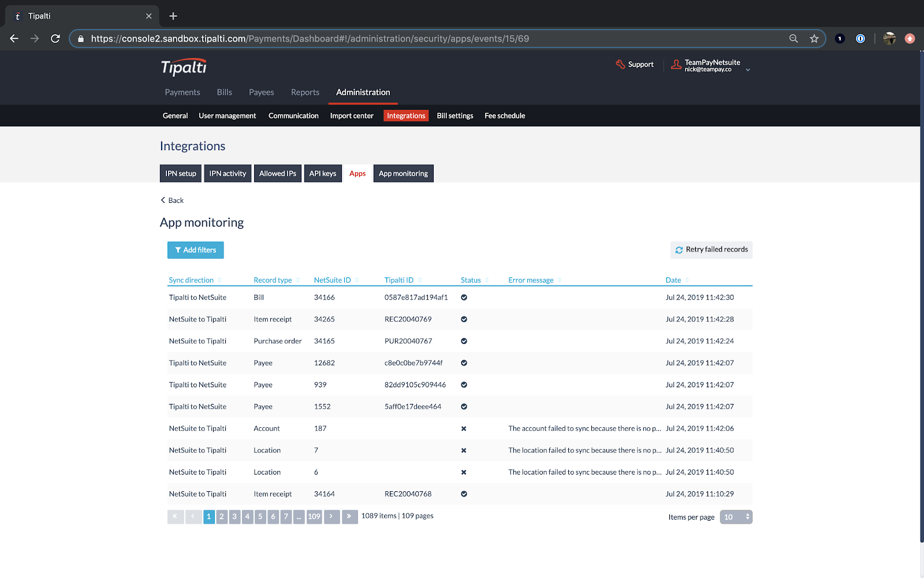Click success status icon for Purchase order row
This screenshot has width=924, height=578.
point(464,341)
